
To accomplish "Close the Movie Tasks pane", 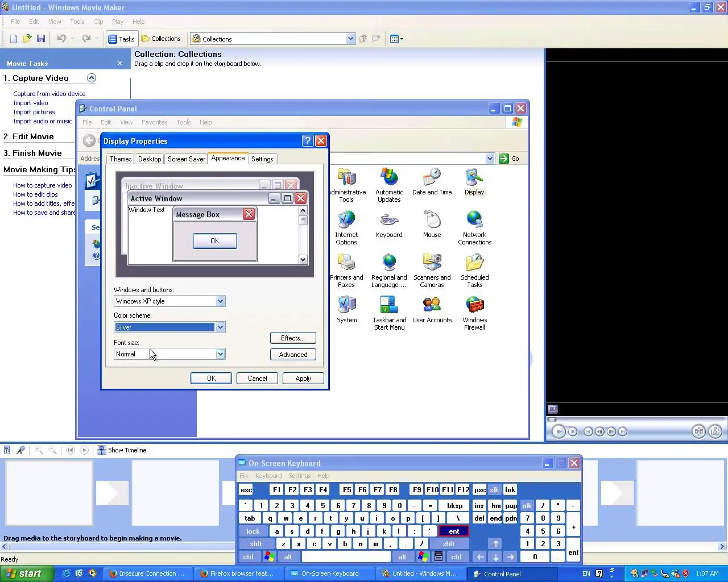I will (119, 63).
